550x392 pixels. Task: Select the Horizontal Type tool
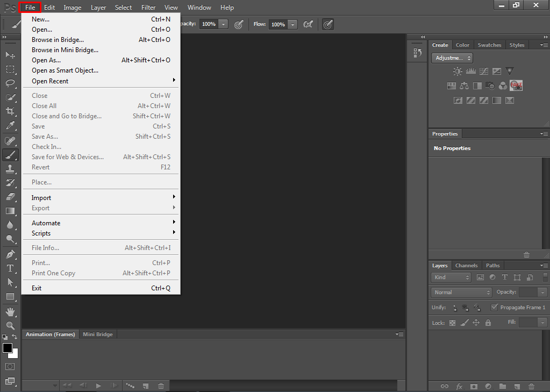point(11,267)
